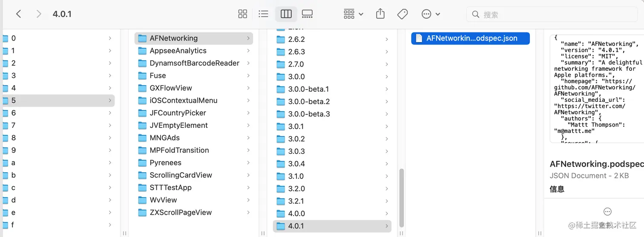
Task: Switch to column view
Action: click(x=286, y=14)
